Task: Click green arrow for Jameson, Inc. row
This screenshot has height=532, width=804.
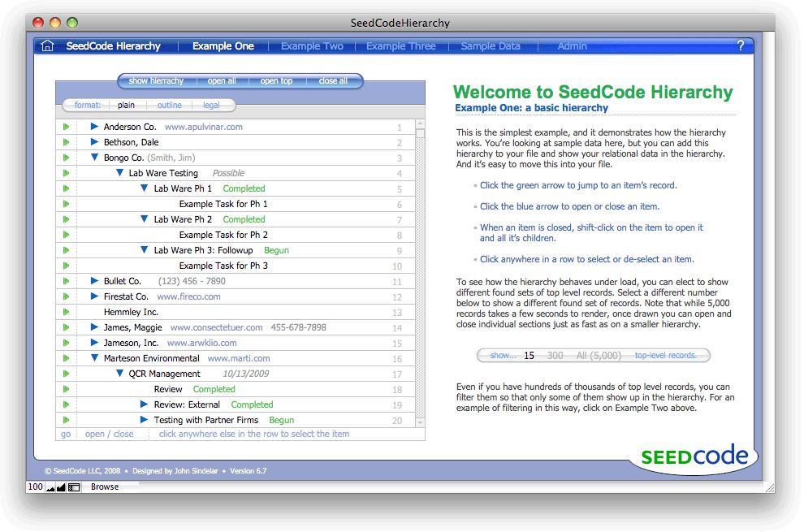Action: (x=66, y=342)
